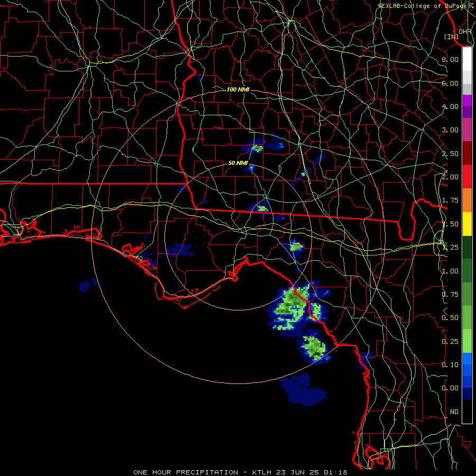This screenshot has width=476, height=476.
Task: Select the bright red legend swatch
Action: pyautogui.click(x=467, y=177)
